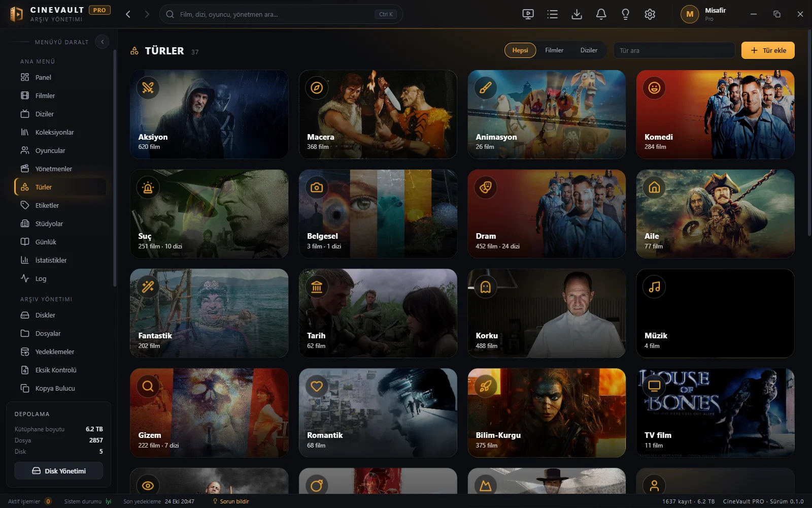Go forward with the right arrow
This screenshot has width=812, height=508.
(147, 14)
